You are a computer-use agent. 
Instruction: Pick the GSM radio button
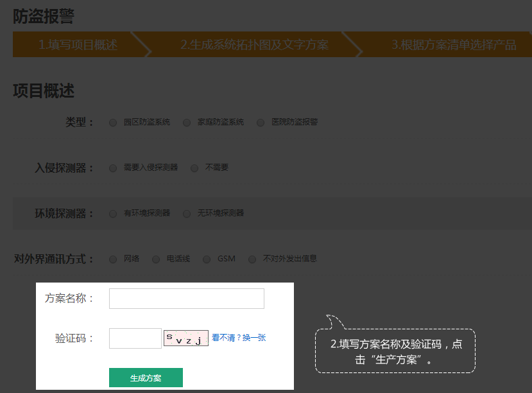[207, 259]
